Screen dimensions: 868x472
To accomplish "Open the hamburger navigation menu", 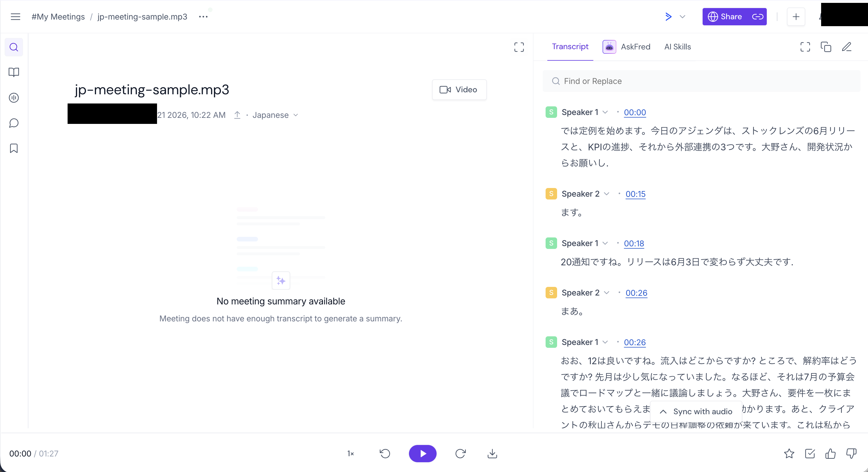I will (16, 16).
